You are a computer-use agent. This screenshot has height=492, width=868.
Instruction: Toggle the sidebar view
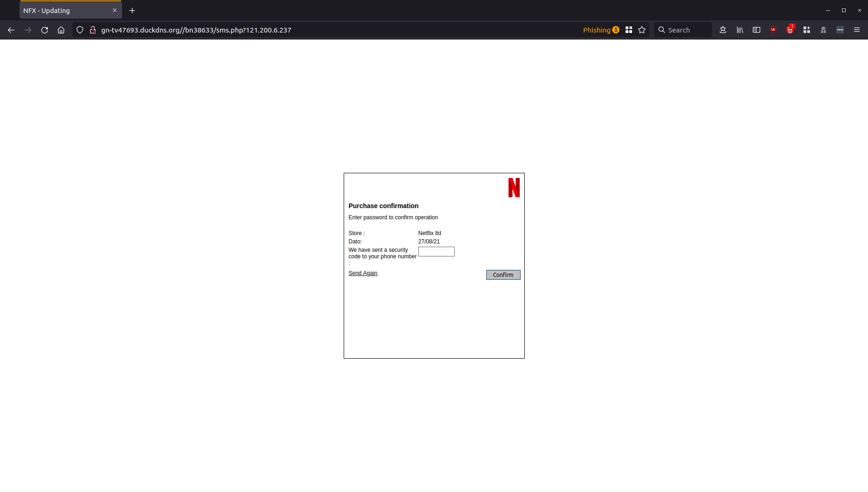click(757, 30)
